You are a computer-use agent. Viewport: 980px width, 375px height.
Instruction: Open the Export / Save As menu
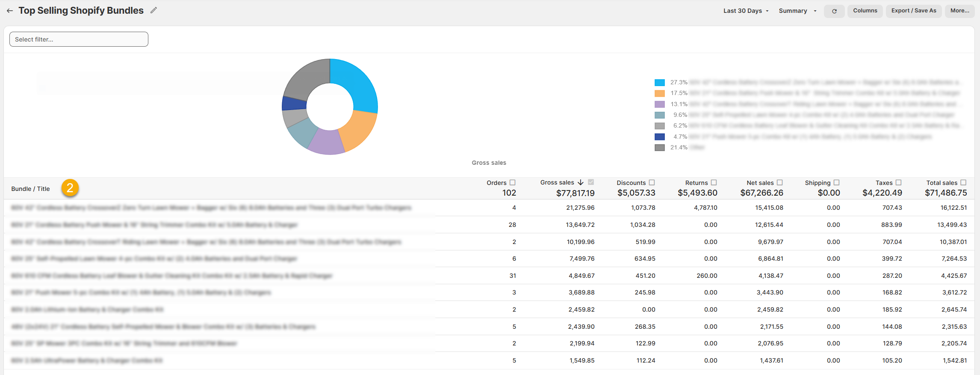click(913, 11)
